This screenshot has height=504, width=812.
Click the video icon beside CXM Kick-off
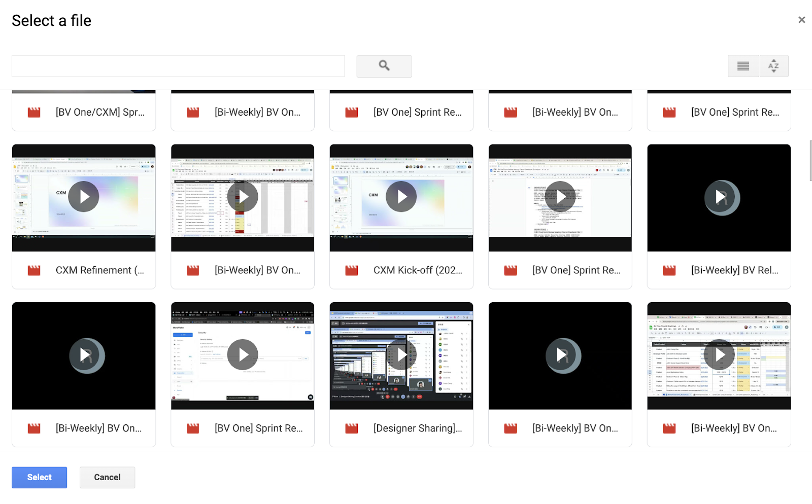352,271
